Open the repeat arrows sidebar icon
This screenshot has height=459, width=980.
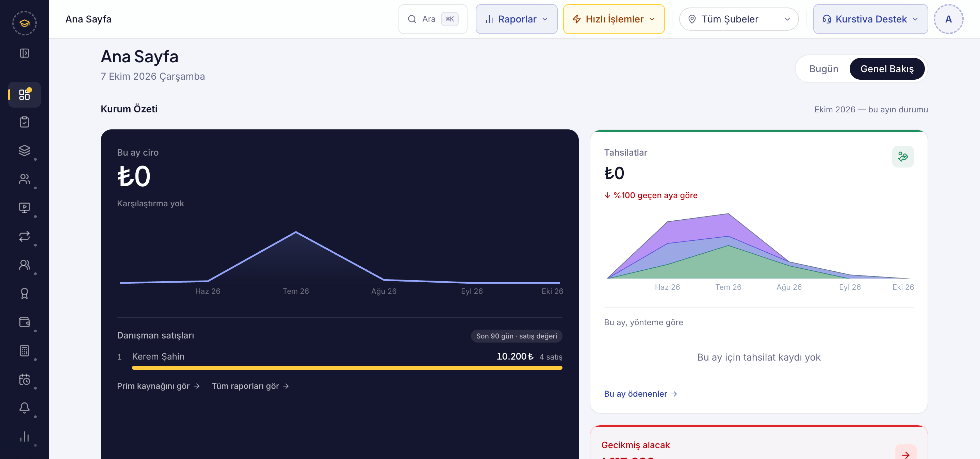(24, 236)
